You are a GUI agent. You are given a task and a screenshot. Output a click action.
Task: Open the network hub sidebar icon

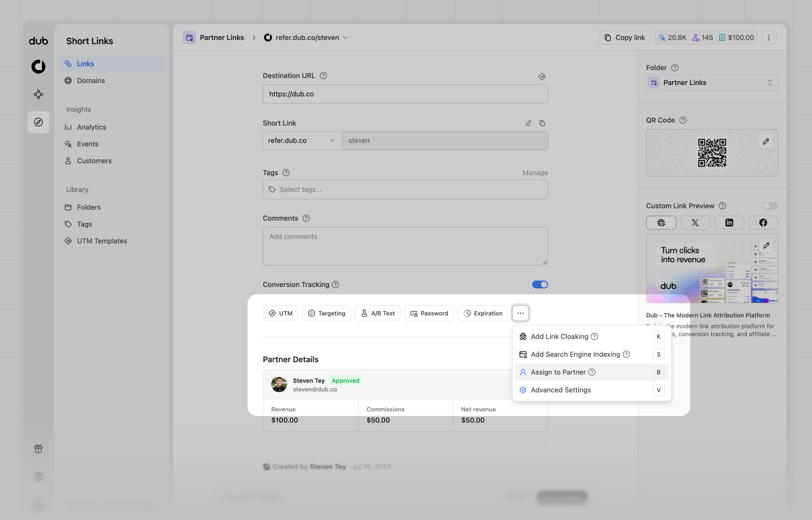point(38,94)
